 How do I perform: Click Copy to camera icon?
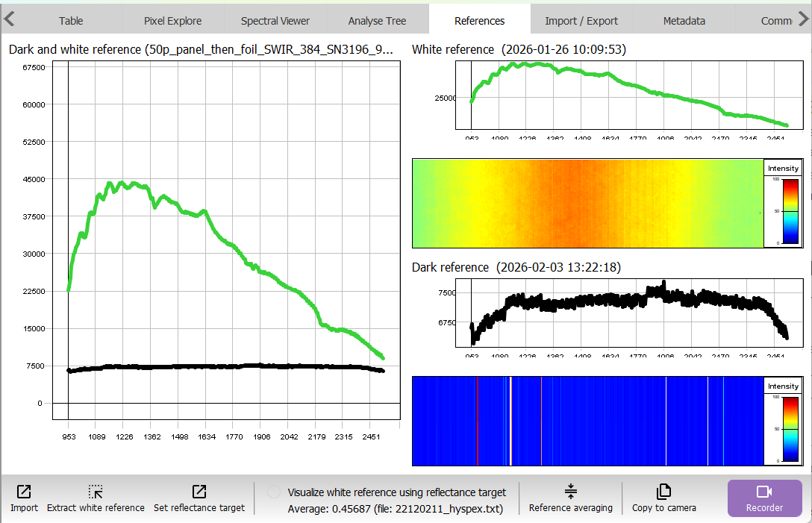tap(663, 492)
